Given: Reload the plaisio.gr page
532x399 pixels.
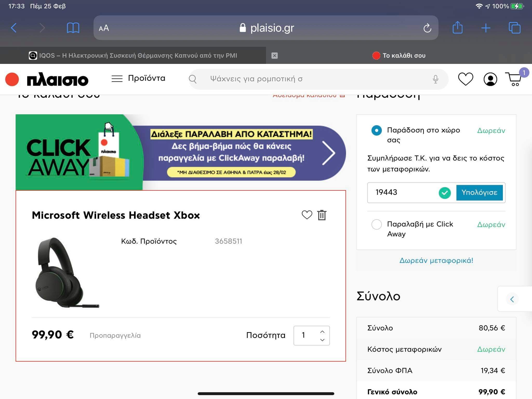Looking at the screenshot, I should (427, 28).
